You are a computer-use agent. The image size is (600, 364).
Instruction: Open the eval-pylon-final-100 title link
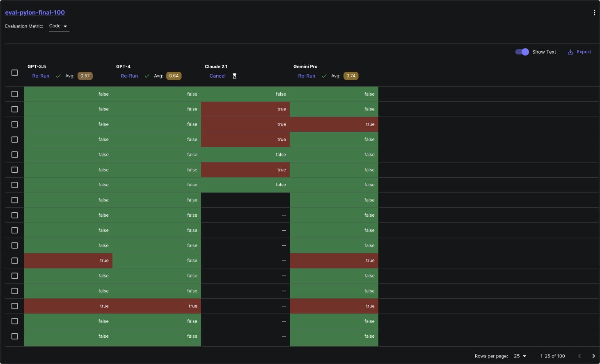coord(35,12)
